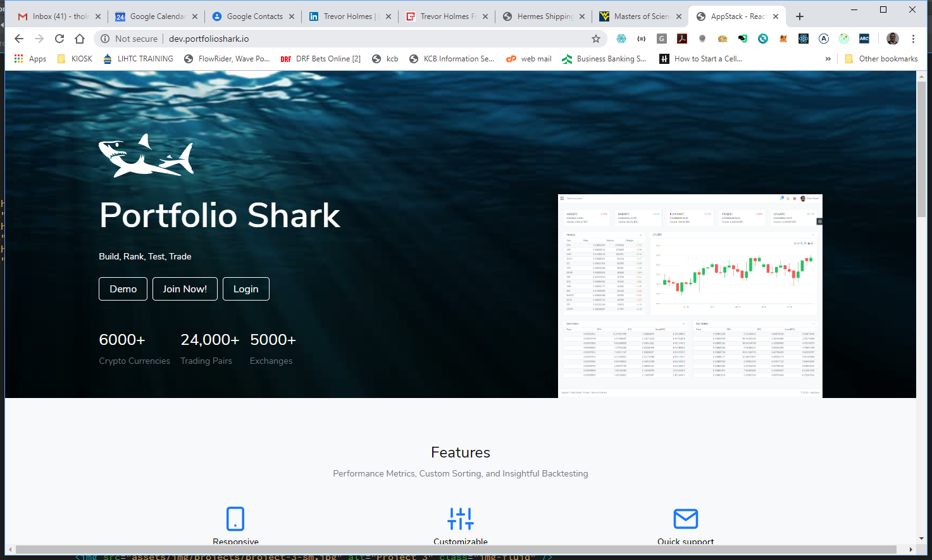Click the Demo button
The height and width of the screenshot is (560, 932).
(x=123, y=289)
